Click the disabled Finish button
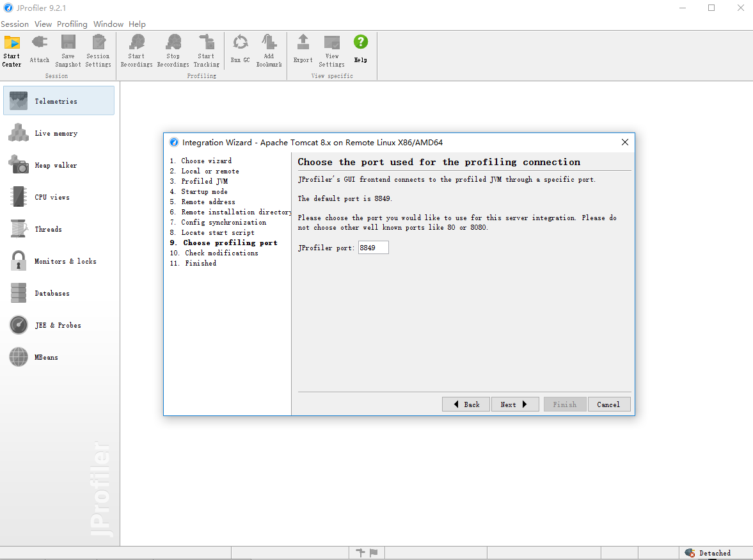The height and width of the screenshot is (560, 753). click(x=565, y=404)
